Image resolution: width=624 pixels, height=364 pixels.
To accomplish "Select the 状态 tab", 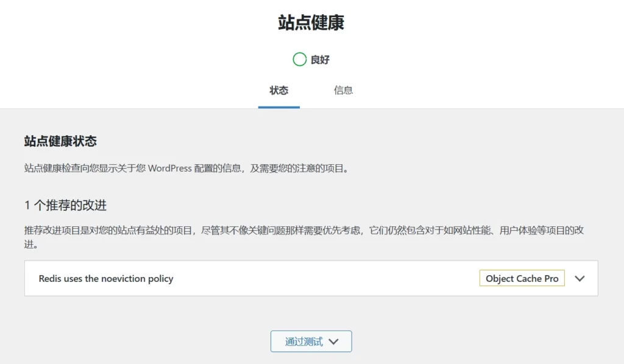I will coord(278,90).
